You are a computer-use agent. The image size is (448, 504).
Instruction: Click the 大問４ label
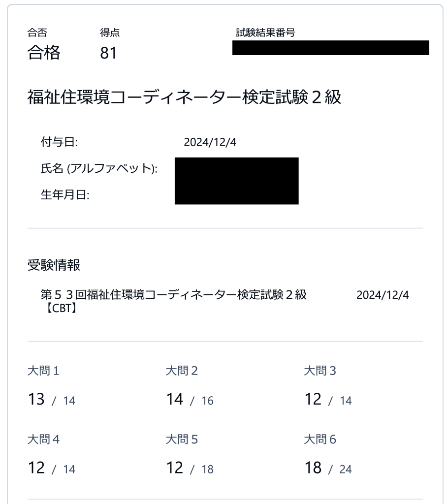[43, 440]
